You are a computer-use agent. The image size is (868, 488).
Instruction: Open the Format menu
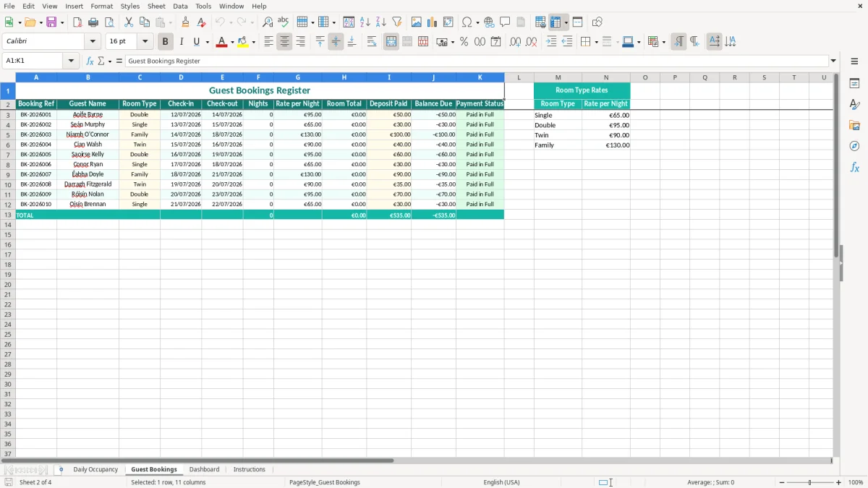[x=101, y=6]
